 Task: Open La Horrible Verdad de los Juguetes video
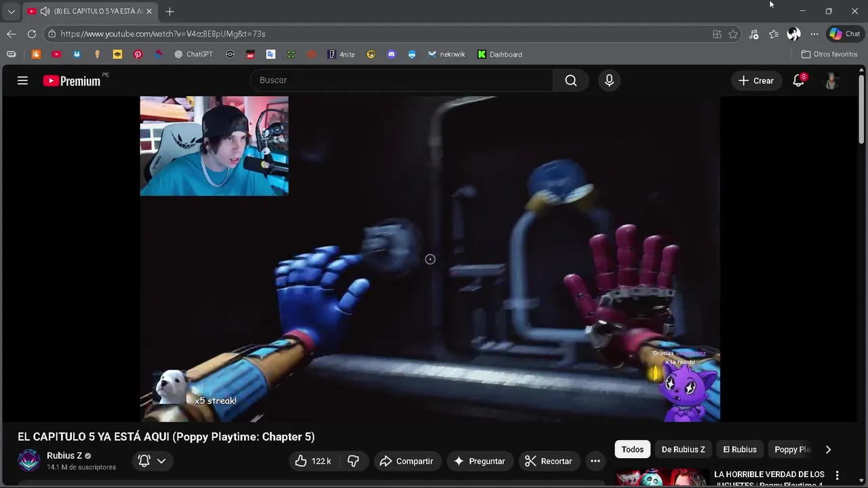(769, 479)
